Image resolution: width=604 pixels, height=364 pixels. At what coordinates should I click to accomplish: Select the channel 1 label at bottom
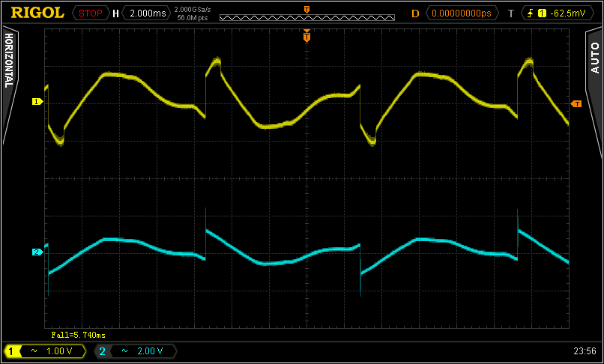[x=10, y=351]
